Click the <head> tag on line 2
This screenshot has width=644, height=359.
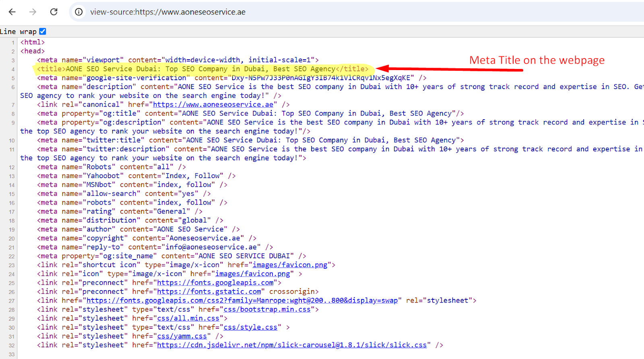point(33,51)
